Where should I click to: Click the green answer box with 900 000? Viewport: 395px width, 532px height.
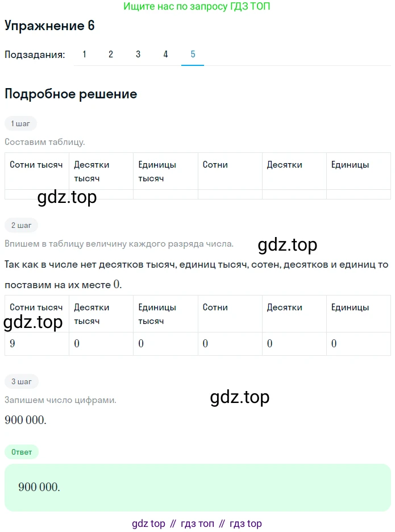click(x=198, y=487)
